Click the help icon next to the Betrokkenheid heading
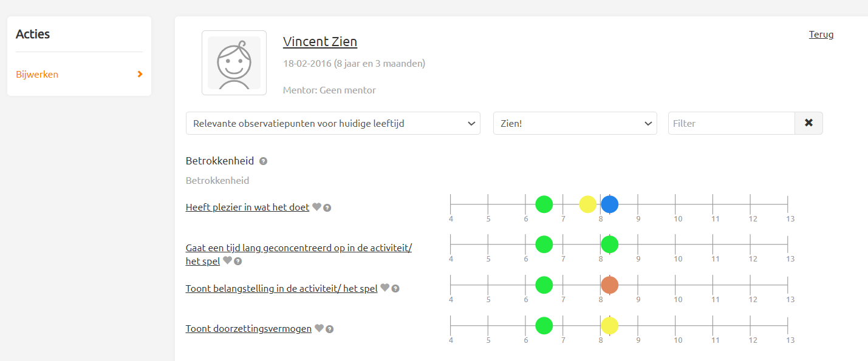 pos(263,161)
